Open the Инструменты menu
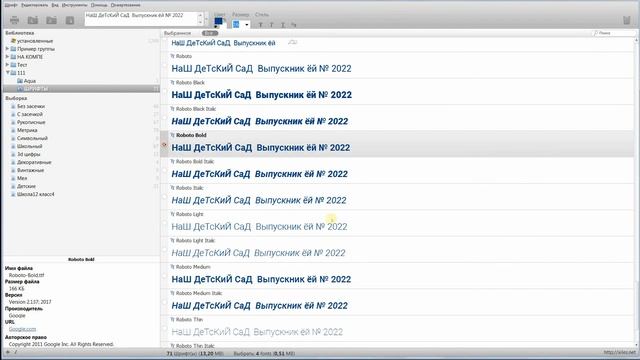 [75, 5]
